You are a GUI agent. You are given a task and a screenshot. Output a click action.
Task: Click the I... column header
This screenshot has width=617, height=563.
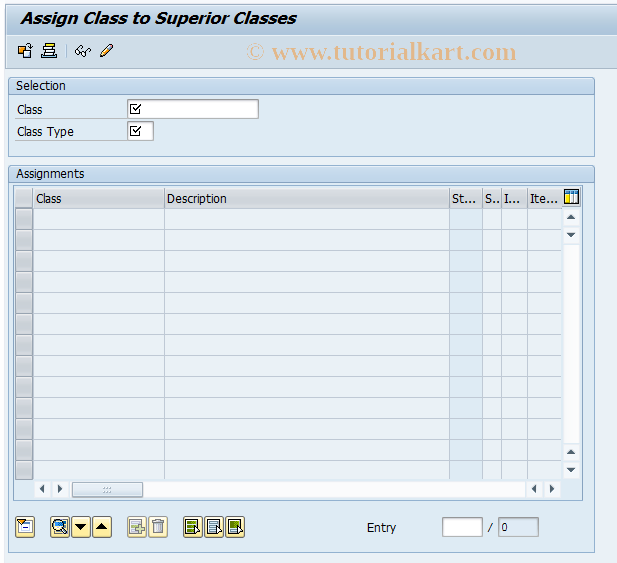[x=514, y=199]
